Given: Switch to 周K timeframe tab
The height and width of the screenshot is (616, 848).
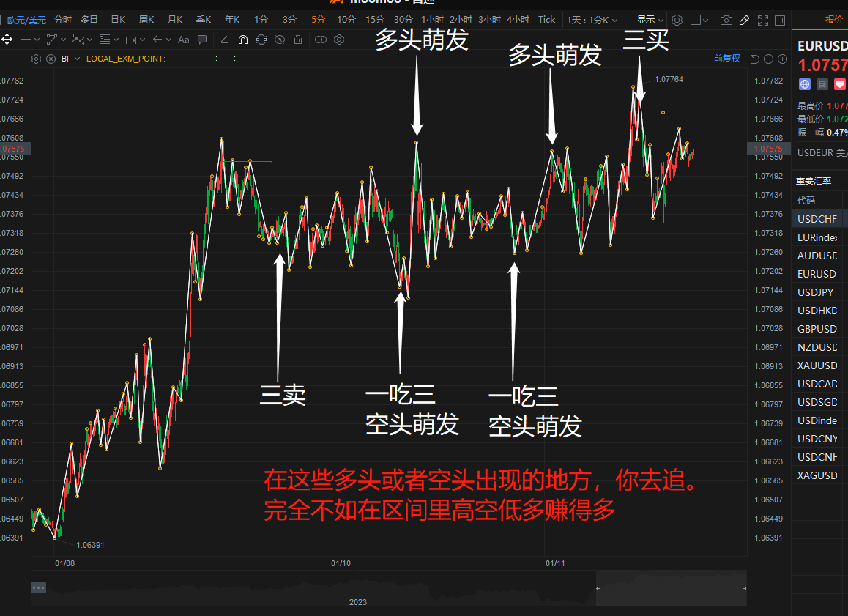Looking at the screenshot, I should (146, 20).
